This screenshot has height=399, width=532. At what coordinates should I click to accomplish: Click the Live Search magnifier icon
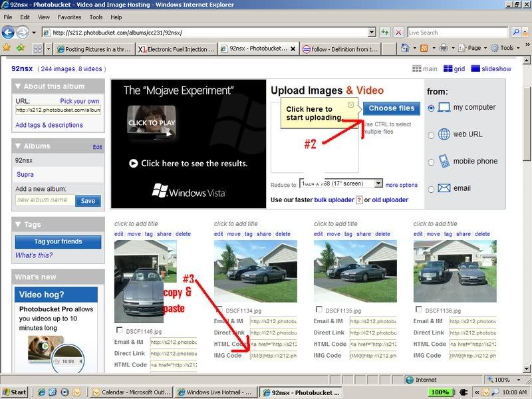[516, 33]
